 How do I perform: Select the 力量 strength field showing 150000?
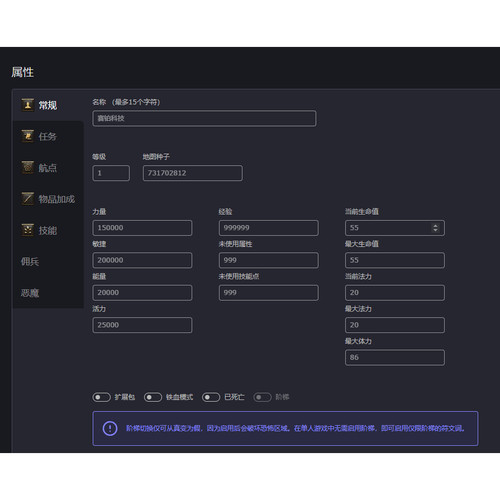click(142, 228)
